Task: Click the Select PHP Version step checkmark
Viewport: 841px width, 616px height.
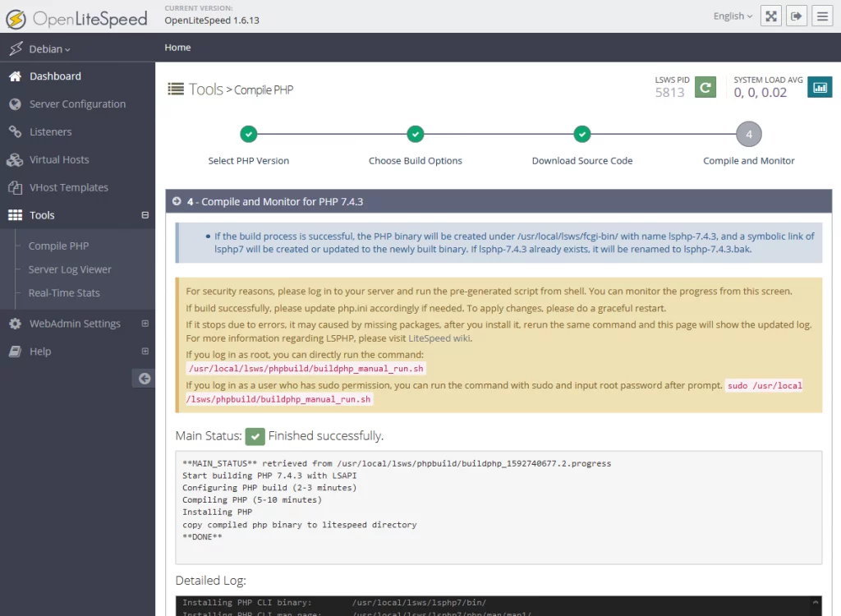Action: 248,134
